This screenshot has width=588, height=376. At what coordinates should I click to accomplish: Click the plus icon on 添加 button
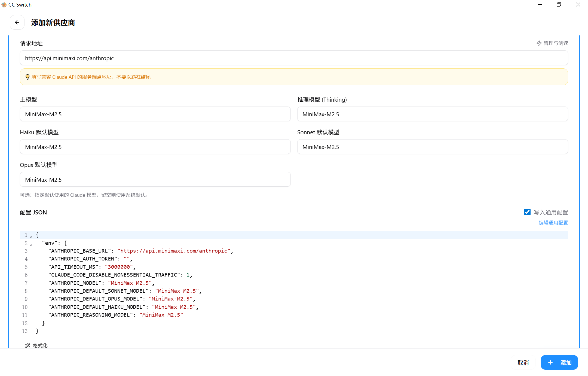[x=550, y=362]
